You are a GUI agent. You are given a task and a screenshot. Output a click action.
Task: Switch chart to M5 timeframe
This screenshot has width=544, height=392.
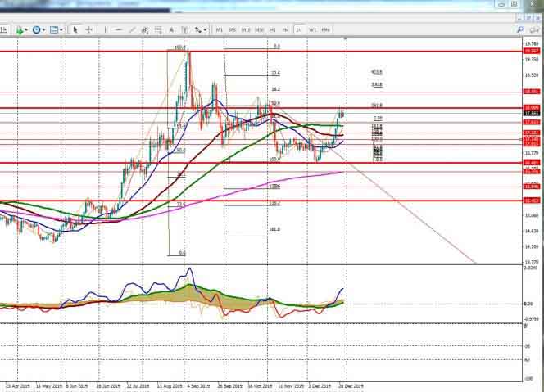click(x=233, y=30)
